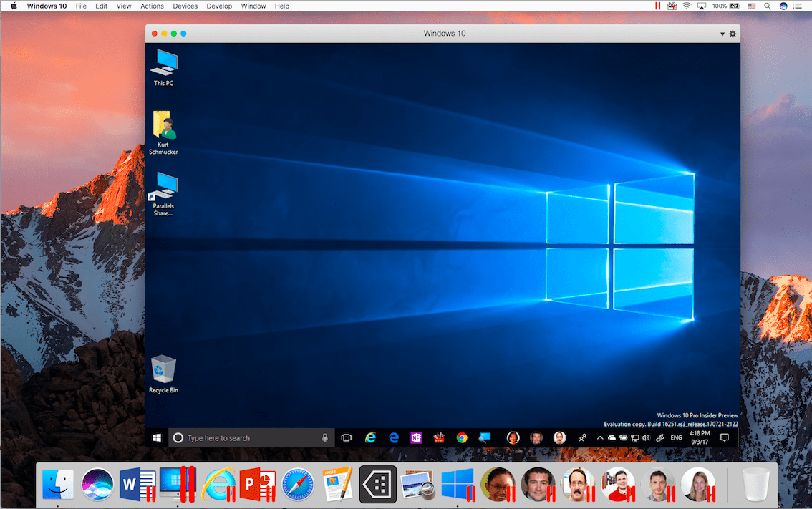Open the Recycle Bin on the Windows desktop
The image size is (812, 509).
[164, 374]
